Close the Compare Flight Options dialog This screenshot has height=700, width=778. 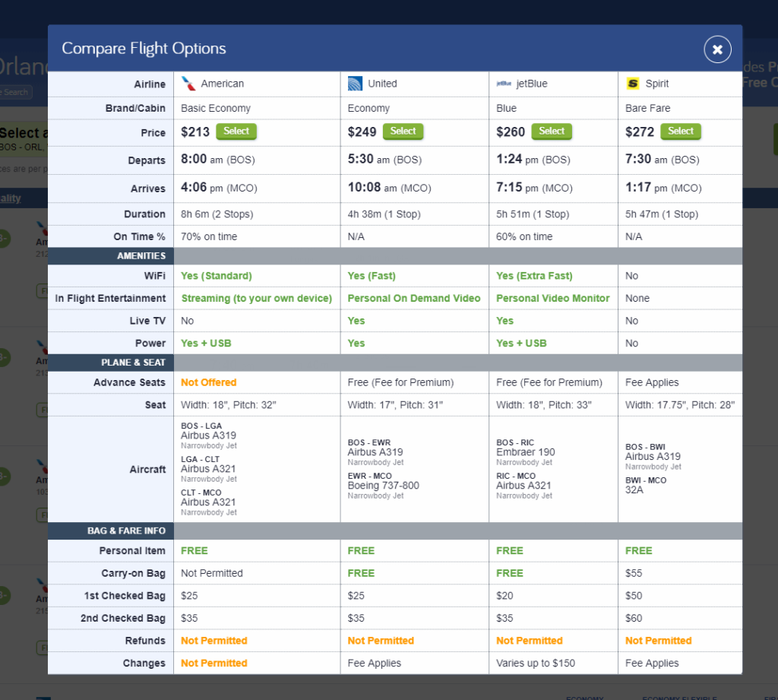pos(717,49)
